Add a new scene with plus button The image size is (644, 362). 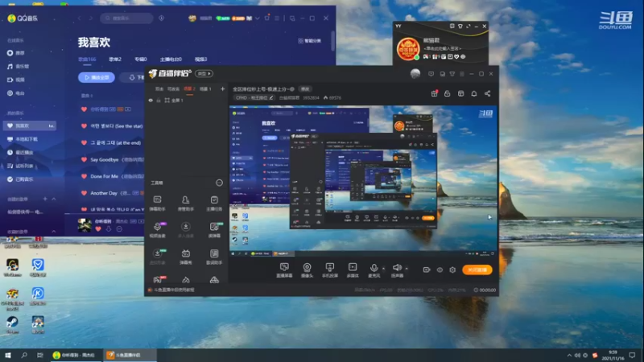click(x=222, y=88)
